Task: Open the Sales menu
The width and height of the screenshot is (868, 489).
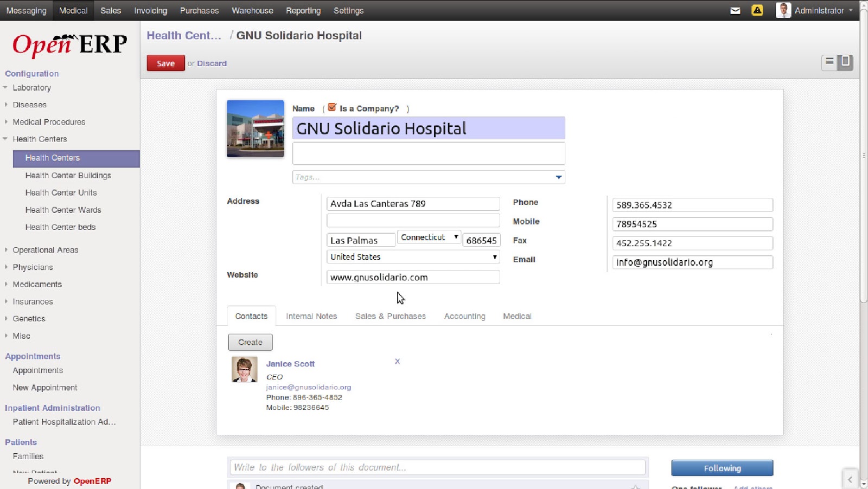Action: click(x=111, y=10)
